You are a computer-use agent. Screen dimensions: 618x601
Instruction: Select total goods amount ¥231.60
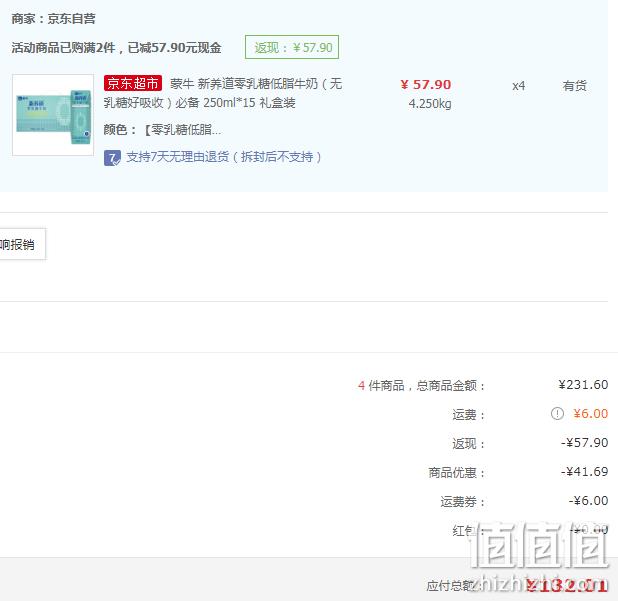tap(583, 384)
